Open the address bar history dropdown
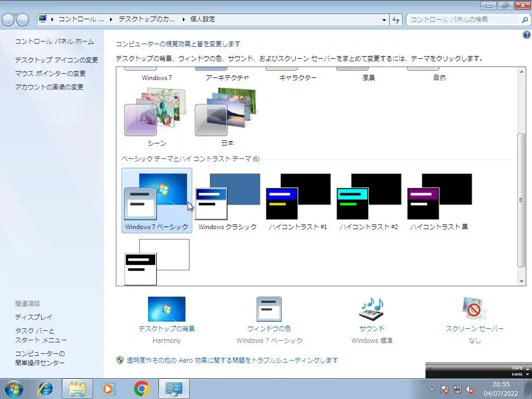This screenshot has width=532, height=399. 384,20
